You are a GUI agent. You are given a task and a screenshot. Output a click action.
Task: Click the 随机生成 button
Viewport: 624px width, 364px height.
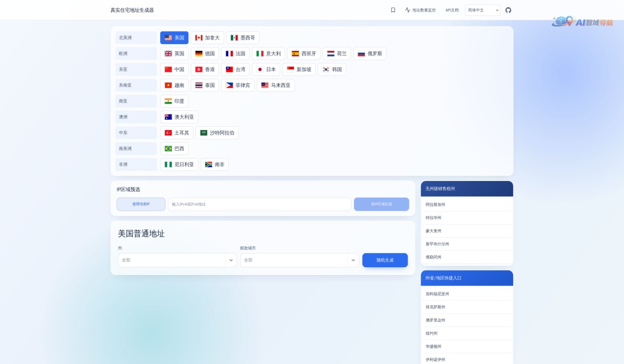(385, 260)
